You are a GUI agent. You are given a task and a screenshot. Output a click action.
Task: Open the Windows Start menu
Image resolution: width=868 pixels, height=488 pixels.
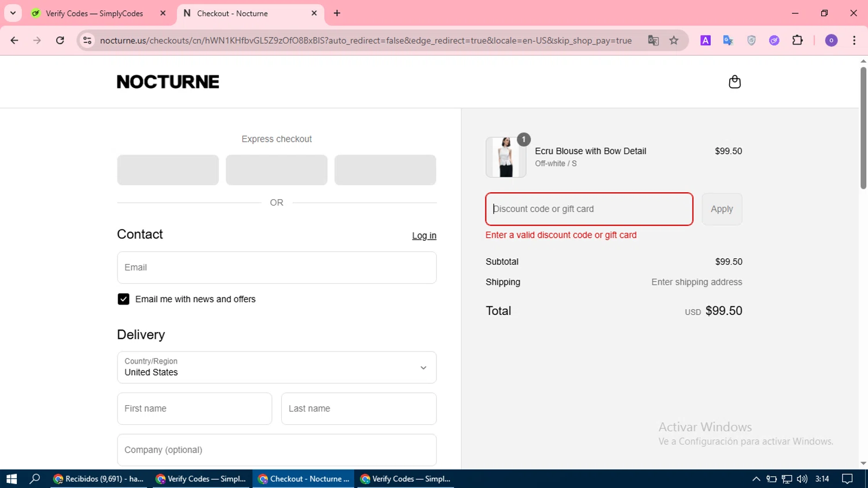[12, 479]
